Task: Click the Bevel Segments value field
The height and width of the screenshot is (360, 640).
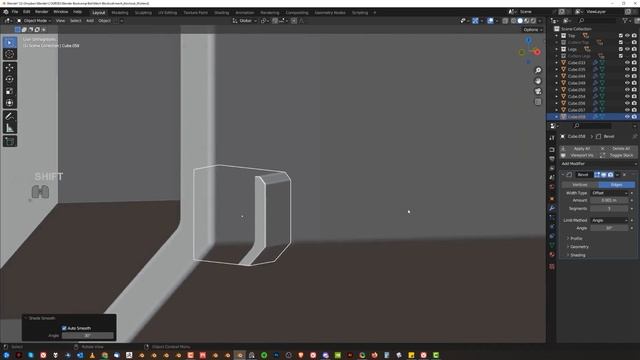Action: click(x=609, y=209)
